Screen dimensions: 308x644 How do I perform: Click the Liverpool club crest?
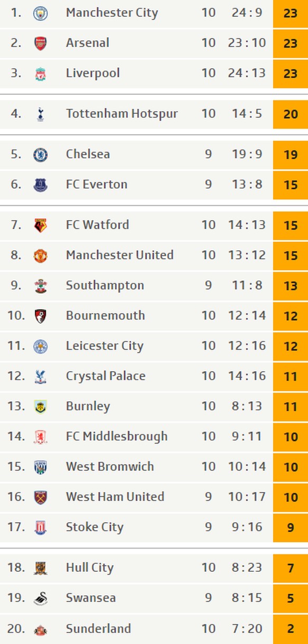(x=40, y=74)
